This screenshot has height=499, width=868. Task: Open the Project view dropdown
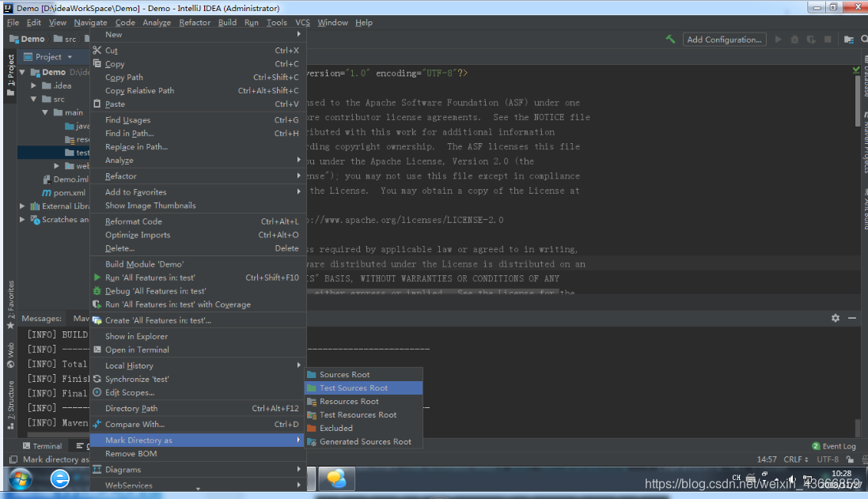70,57
